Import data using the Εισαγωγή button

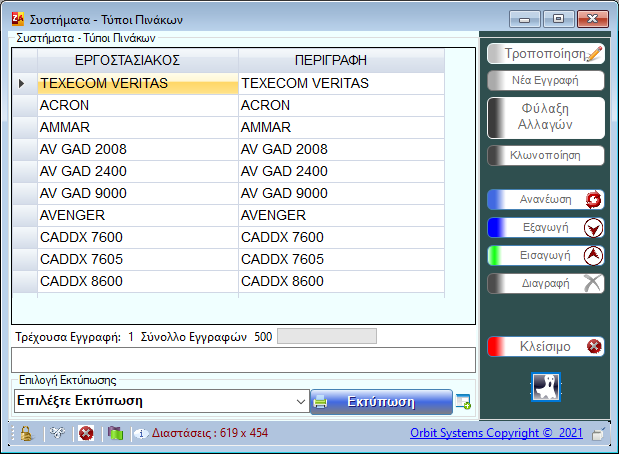(x=546, y=255)
